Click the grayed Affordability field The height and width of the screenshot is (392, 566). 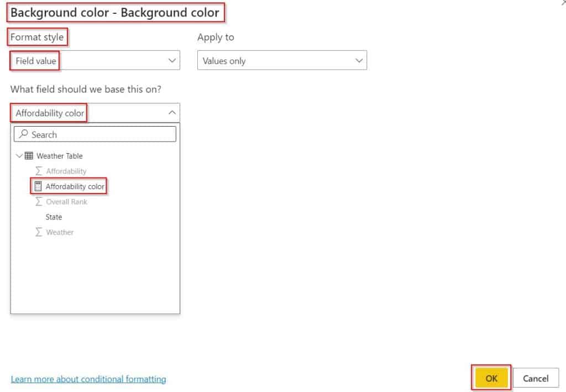coord(66,171)
